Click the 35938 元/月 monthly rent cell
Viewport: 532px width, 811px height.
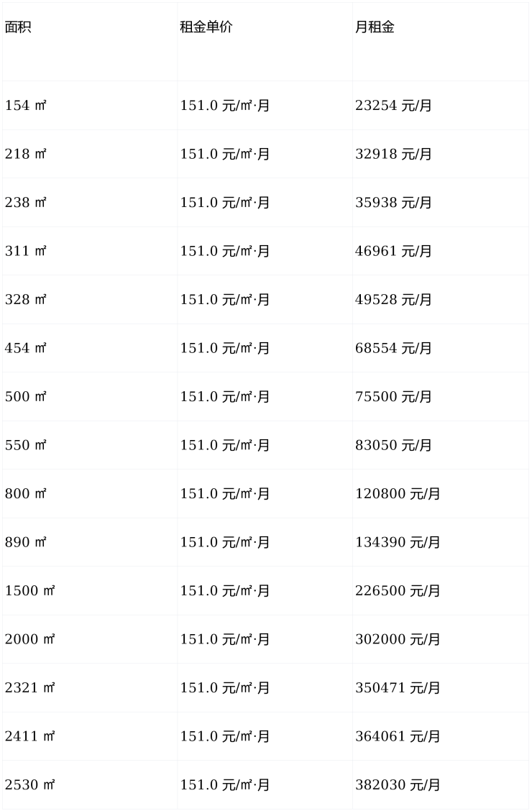pyautogui.click(x=393, y=203)
